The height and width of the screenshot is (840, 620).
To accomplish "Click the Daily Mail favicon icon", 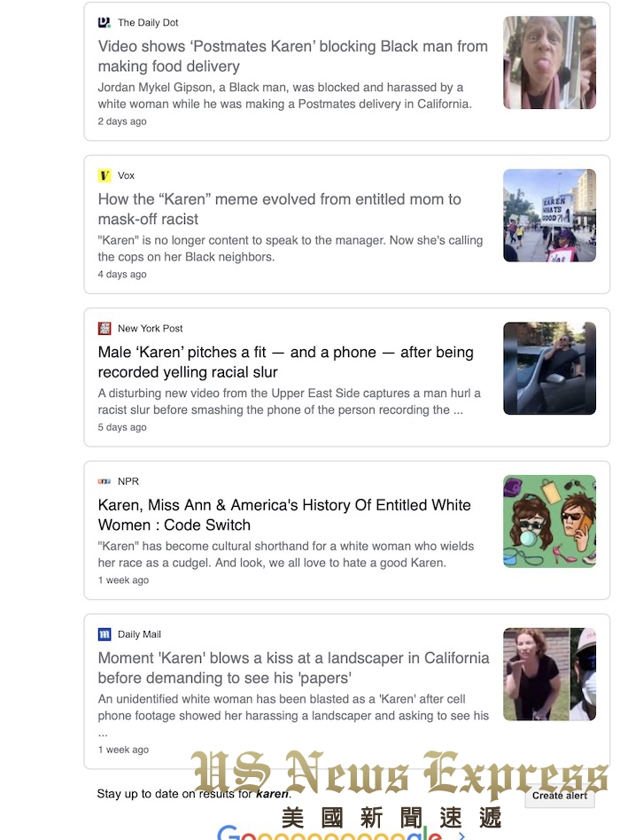I will point(105,634).
